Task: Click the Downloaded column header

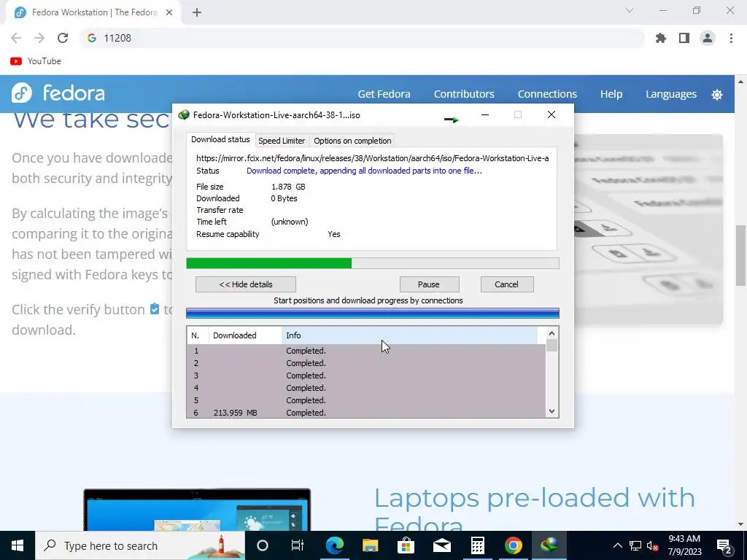Action: pos(245,335)
